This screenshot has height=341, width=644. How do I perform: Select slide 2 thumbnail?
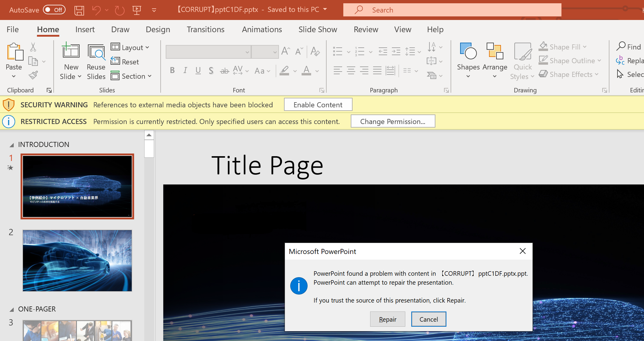click(77, 261)
